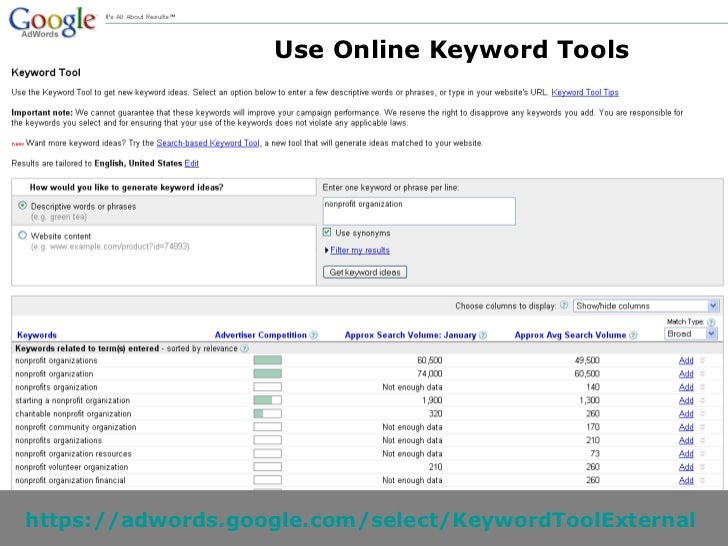The width and height of the screenshot is (728, 546).
Task: Sort by Approx Search Volume January header
Action: tap(410, 335)
